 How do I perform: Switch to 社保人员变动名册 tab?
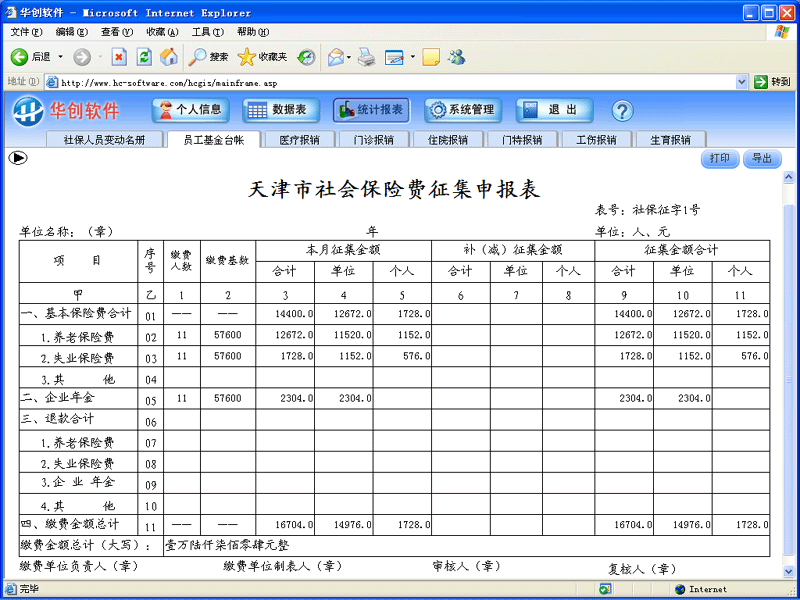104,140
